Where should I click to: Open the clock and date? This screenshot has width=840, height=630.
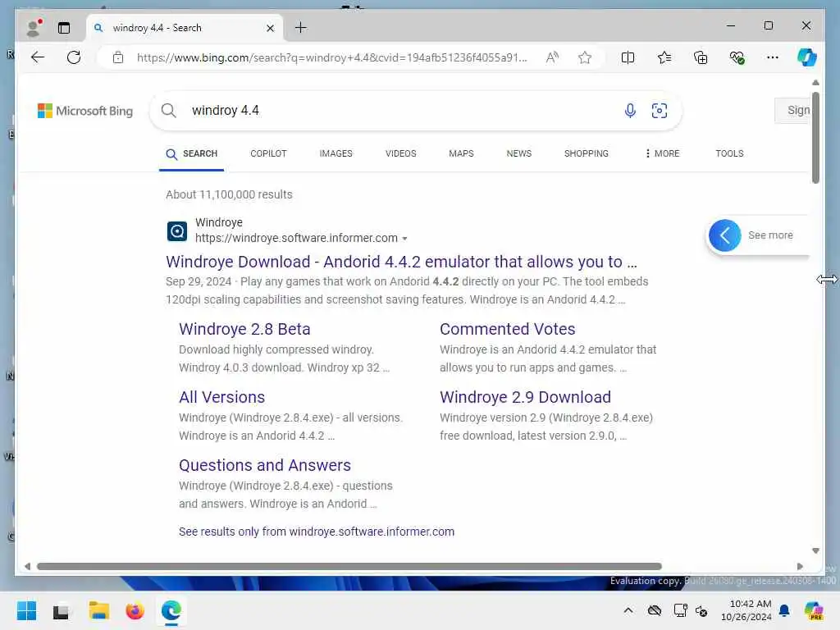[746, 610]
